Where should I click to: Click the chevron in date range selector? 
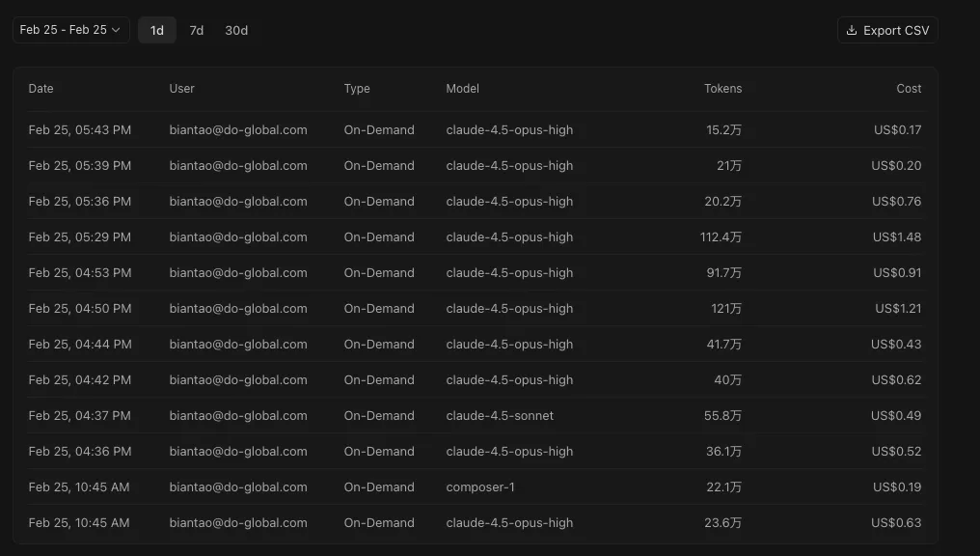(116, 30)
